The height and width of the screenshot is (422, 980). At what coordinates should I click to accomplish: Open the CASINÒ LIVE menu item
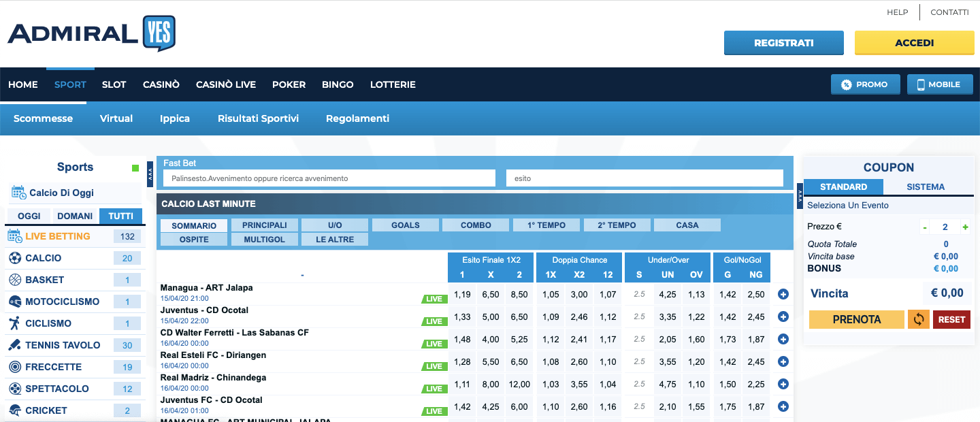(x=226, y=84)
